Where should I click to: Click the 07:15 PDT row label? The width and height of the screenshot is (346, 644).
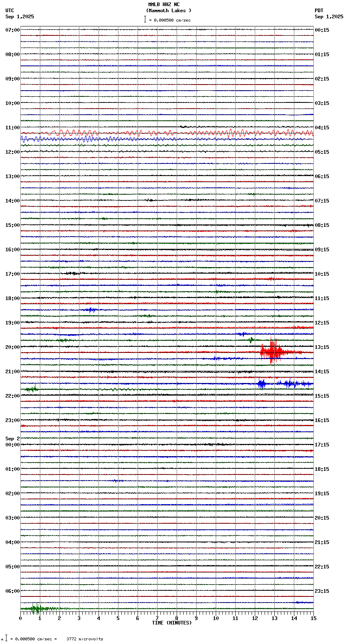322,201
